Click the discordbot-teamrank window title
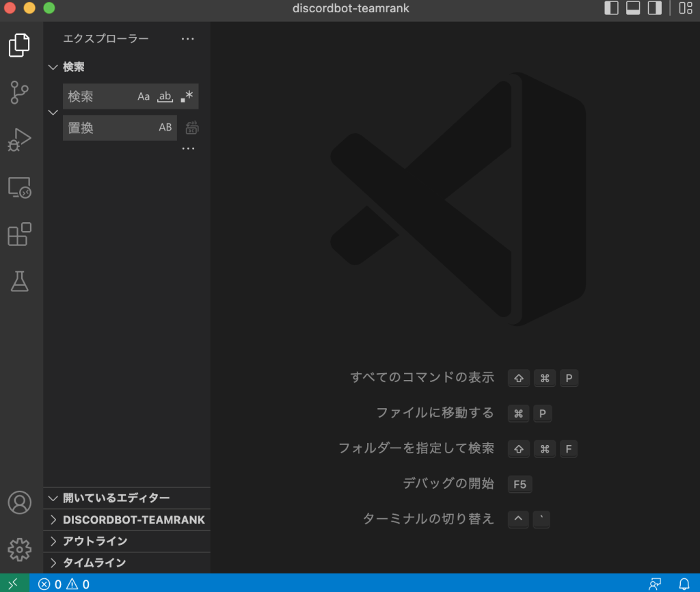This screenshot has height=592, width=700. 351,8
